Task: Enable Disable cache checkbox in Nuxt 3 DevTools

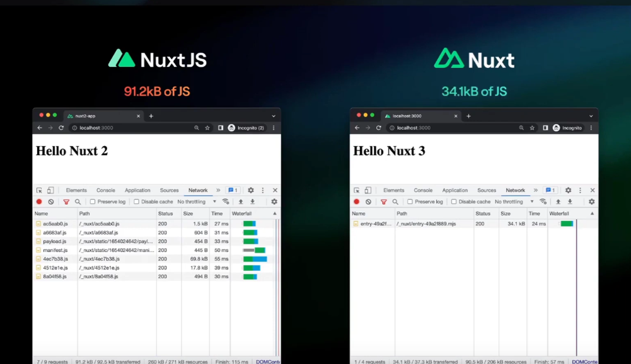Action: 454,202
